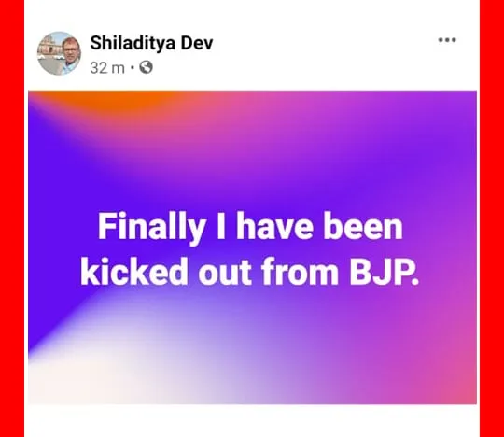Visit the Shiladitya Dev profile name link

[x=151, y=43]
